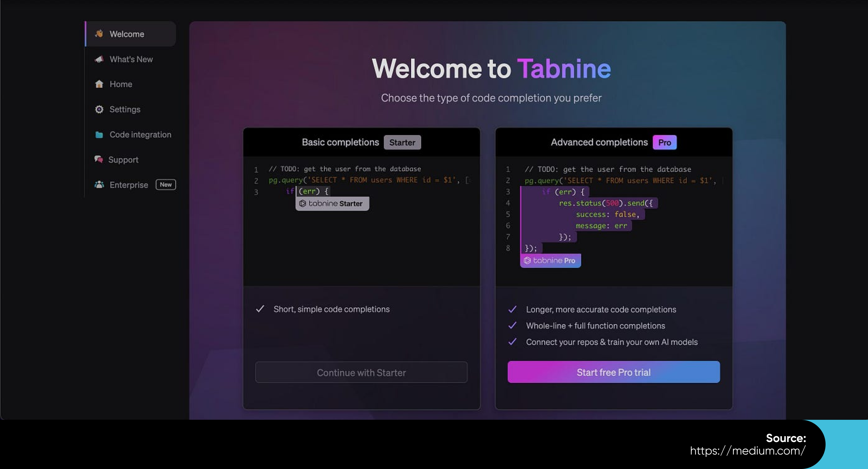Image resolution: width=868 pixels, height=469 pixels.
Task: Click 'if (err) {' line in Starter code
Action: (x=308, y=191)
